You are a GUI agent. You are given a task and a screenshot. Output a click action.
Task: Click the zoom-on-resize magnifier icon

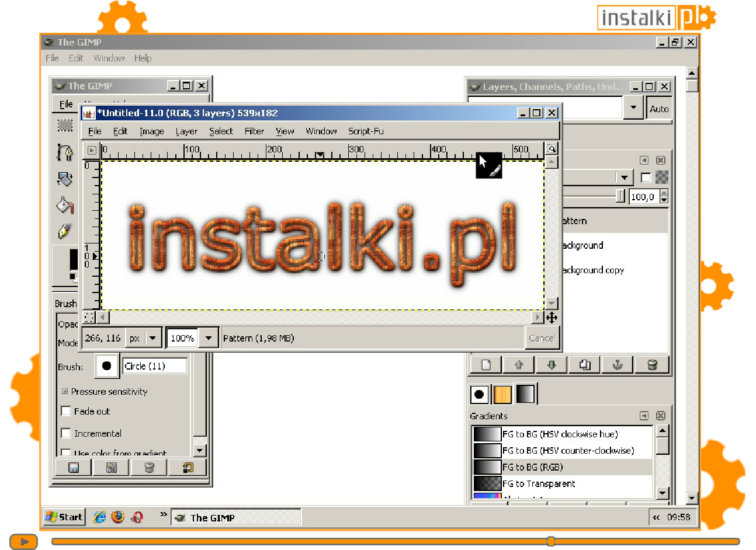point(552,149)
